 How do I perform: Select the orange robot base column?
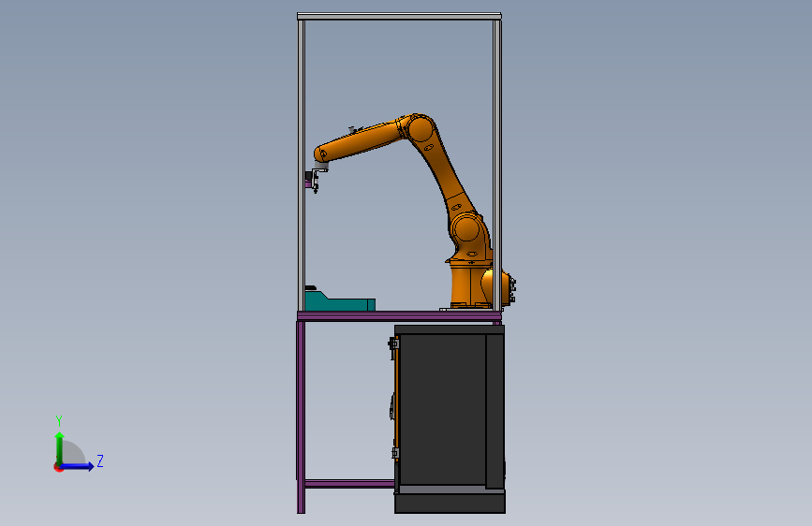point(470,286)
